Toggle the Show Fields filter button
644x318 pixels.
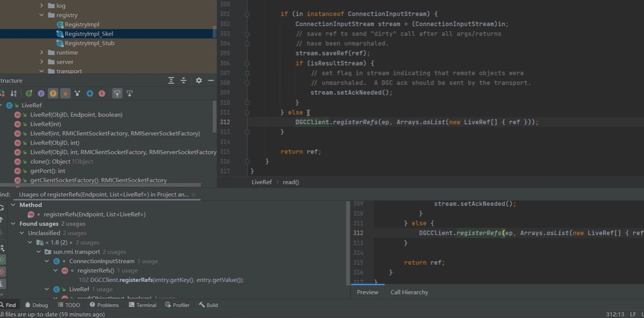point(53,94)
